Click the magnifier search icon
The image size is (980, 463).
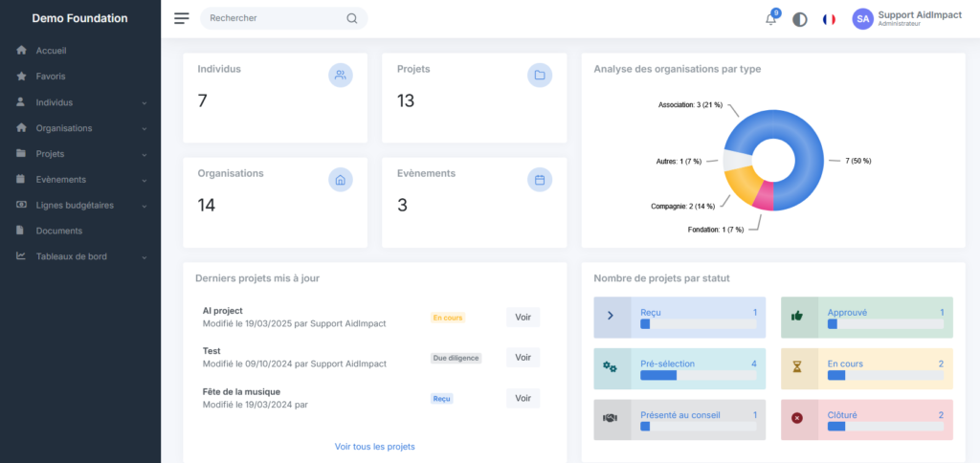[x=352, y=18]
